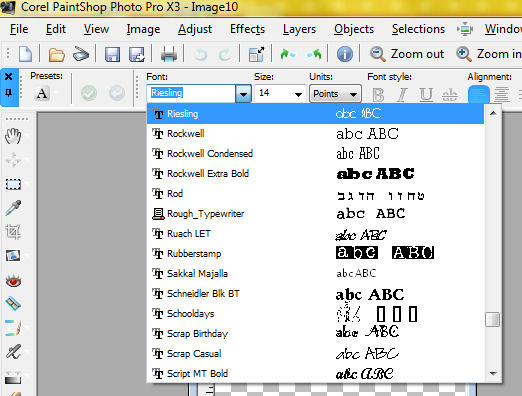The image size is (522, 396).
Task: Click the font list scroll down arrow
Action: coord(493,373)
